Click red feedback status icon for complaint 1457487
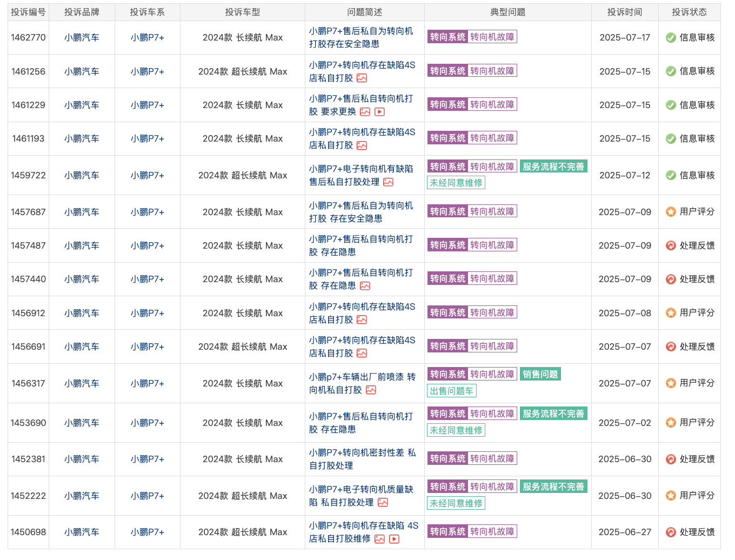 coord(671,245)
